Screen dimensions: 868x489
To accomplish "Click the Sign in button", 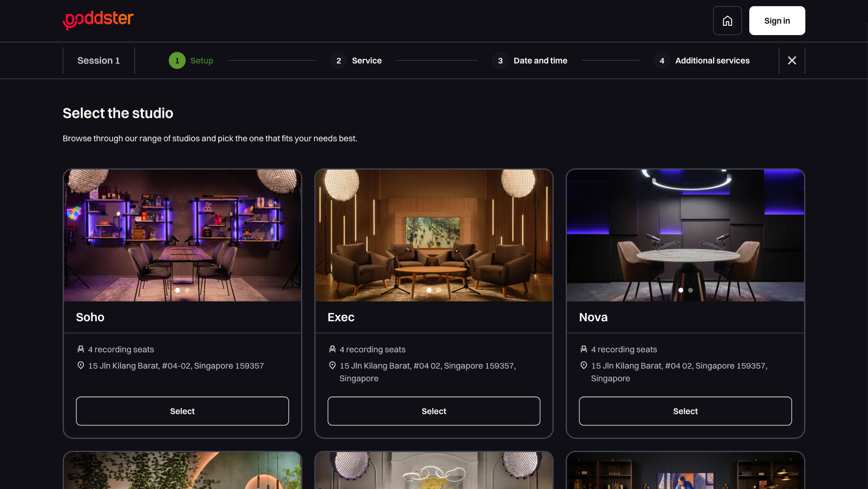I will pos(777,20).
